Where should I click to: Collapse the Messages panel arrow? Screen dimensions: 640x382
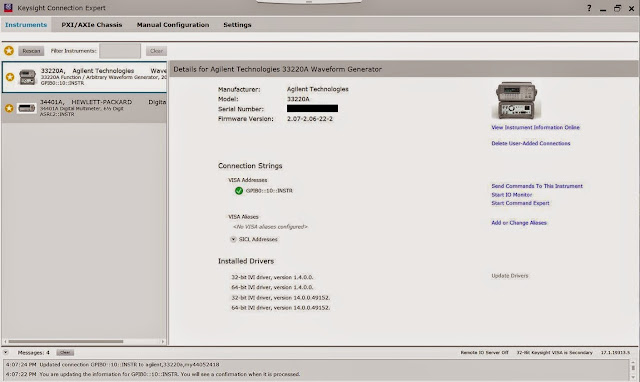[x=6, y=352]
